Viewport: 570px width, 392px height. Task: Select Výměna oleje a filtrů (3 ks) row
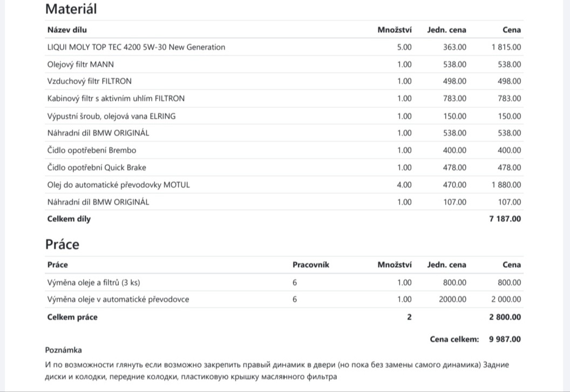[284, 282]
